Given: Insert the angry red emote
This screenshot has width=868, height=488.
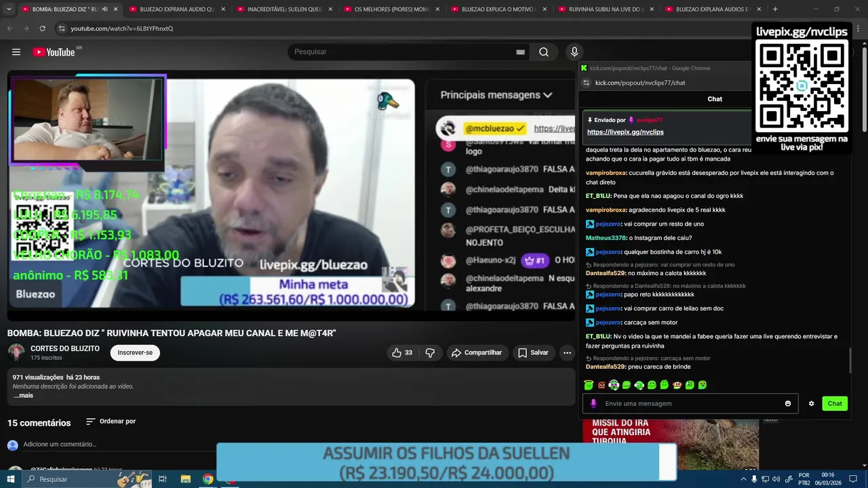Looking at the screenshot, I should 601,385.
